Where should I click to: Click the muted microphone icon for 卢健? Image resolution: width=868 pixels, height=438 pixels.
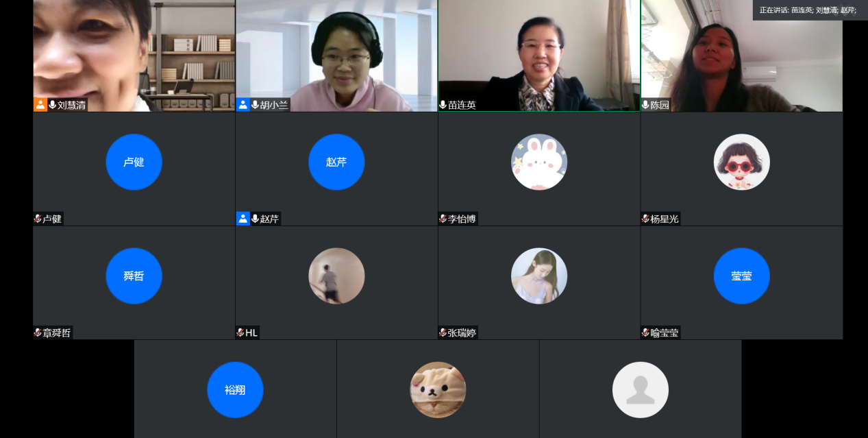(38, 219)
